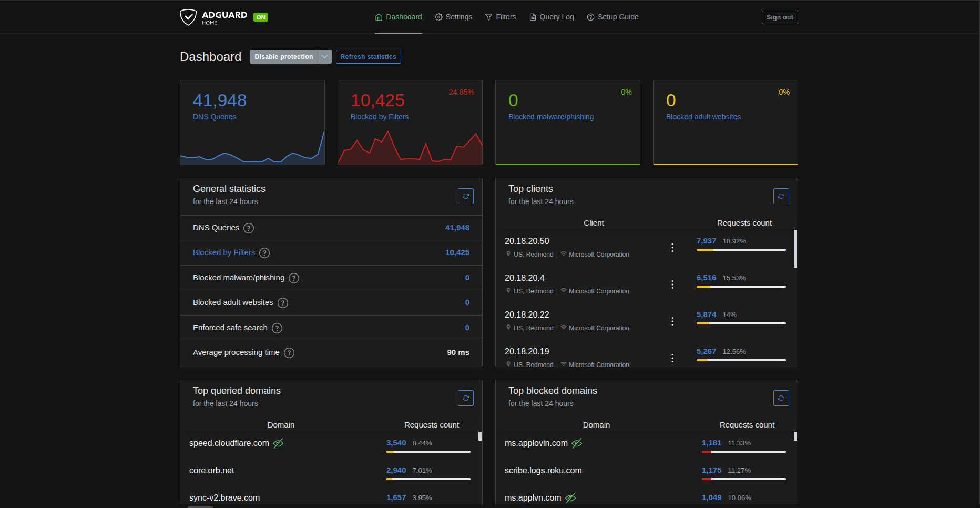The height and width of the screenshot is (508, 980).
Task: Click the AdGuard Home shield logo
Action: pyautogui.click(x=188, y=17)
